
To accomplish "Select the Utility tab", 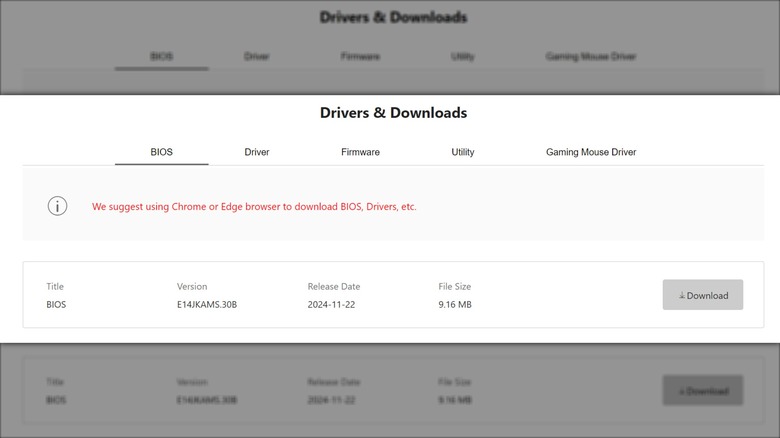I will point(462,152).
